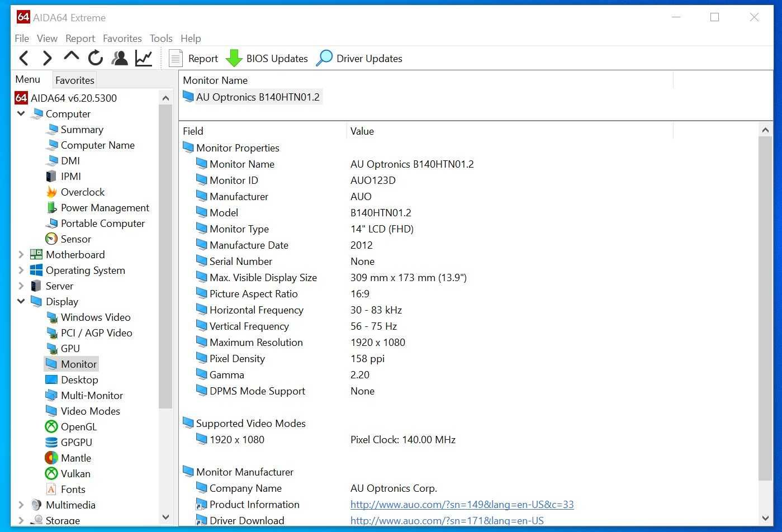
Task: Open the View menu
Action: point(47,39)
